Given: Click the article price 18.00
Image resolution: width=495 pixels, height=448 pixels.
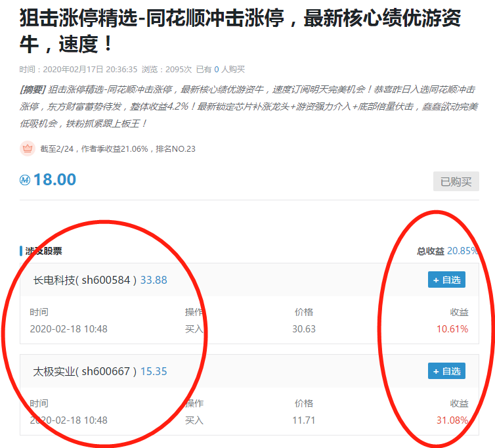Looking at the screenshot, I should 54,179.
